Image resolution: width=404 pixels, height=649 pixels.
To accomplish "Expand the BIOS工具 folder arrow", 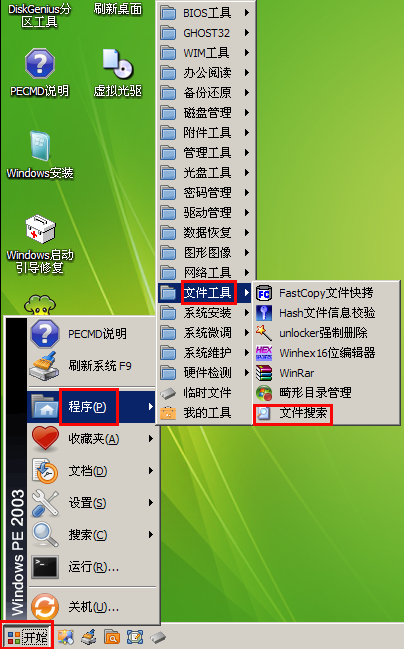I will (247, 12).
